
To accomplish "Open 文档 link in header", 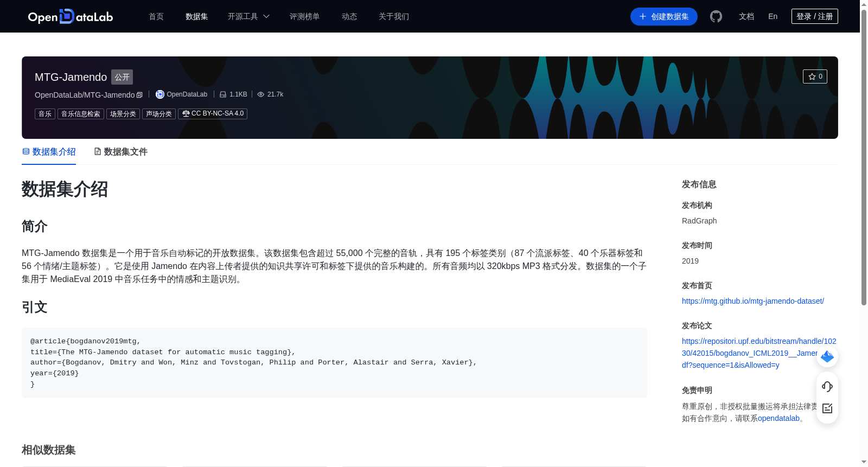I will point(746,17).
